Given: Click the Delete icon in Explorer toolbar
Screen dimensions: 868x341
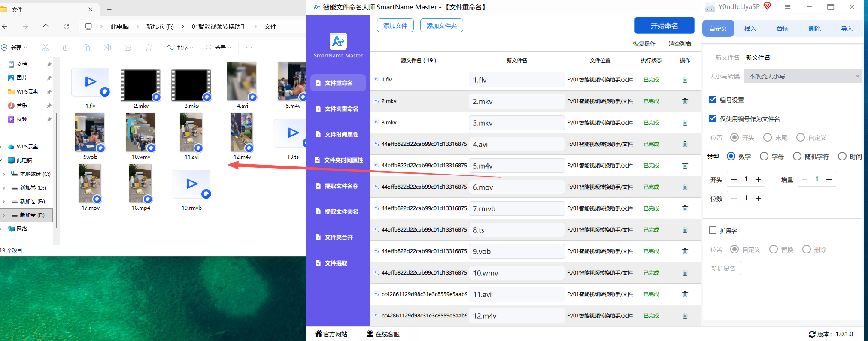Looking at the screenshot, I should pos(149,48).
